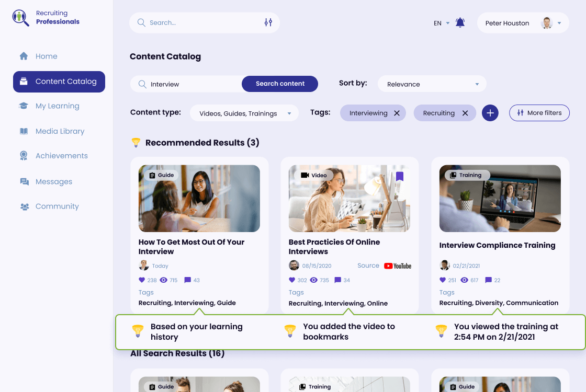
Task: Open the Peter Houston profile menu
Action: tap(523, 23)
